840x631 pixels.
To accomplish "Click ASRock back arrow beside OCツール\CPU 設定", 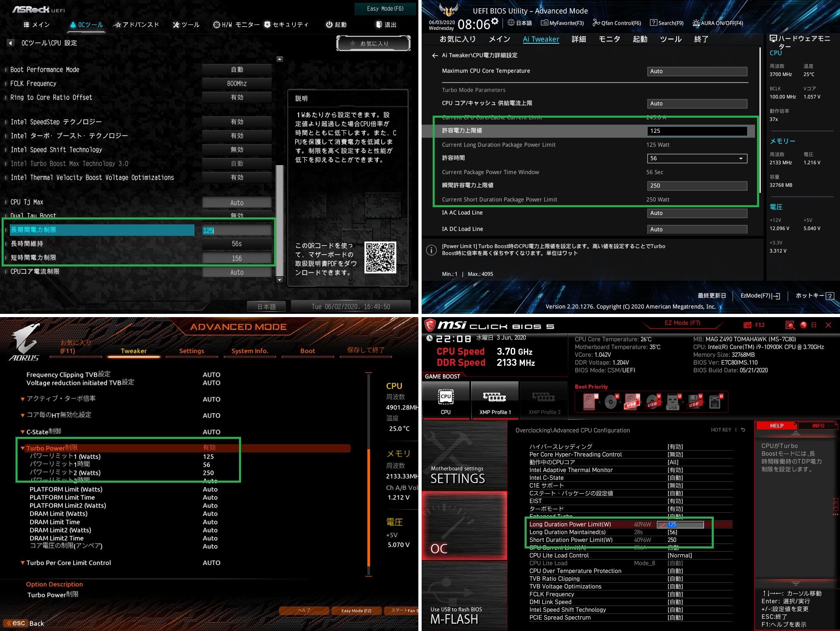I will (x=11, y=43).
